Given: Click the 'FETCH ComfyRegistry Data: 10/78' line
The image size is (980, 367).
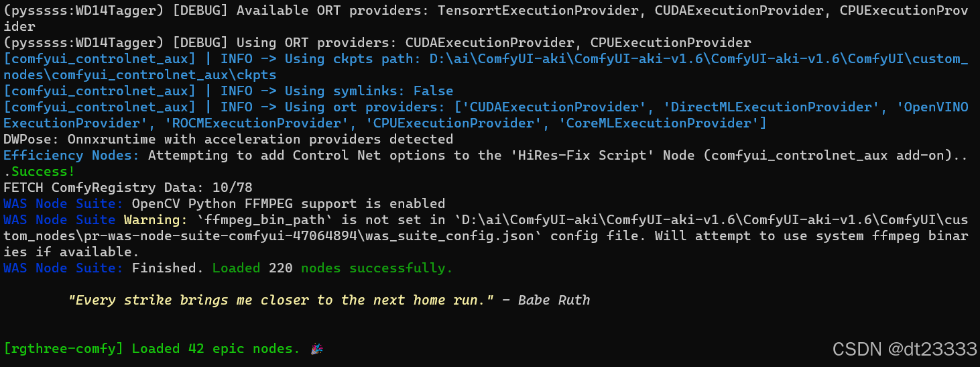Looking at the screenshot, I should pos(128,188).
